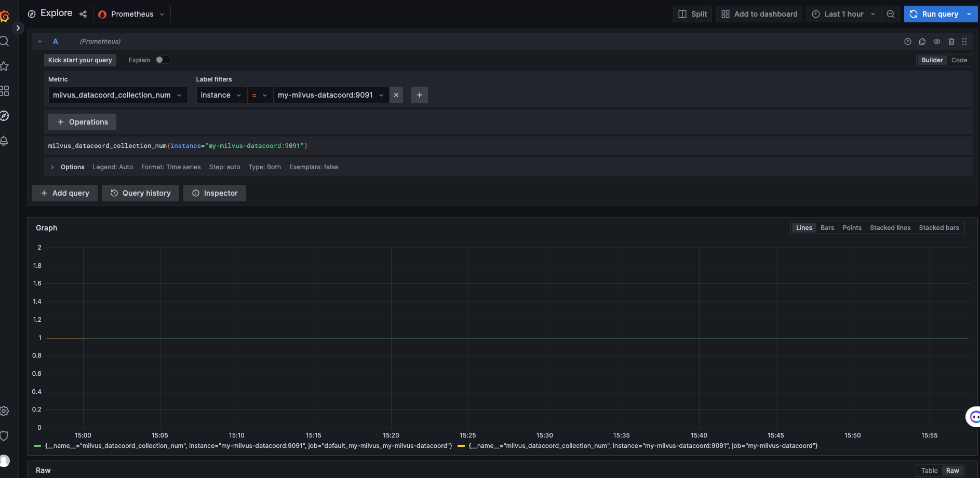
Task: Open the Explore compass icon in the sidebar
Action: tap(5, 116)
